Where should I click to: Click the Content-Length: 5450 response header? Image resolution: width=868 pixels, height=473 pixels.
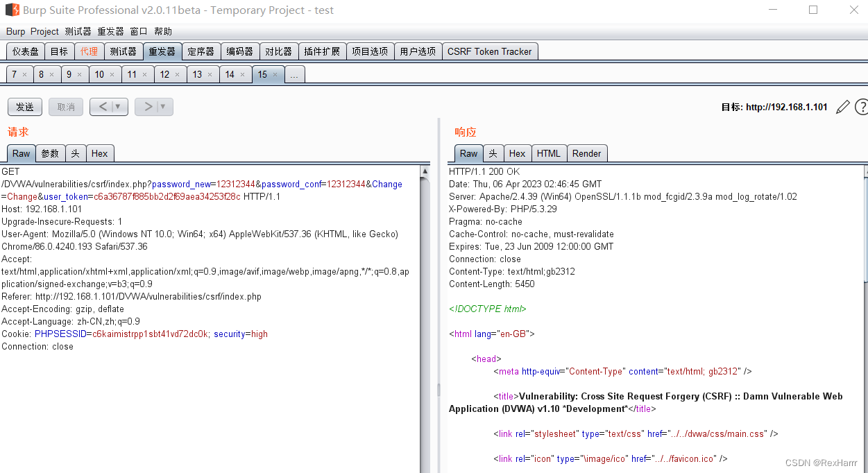point(492,284)
